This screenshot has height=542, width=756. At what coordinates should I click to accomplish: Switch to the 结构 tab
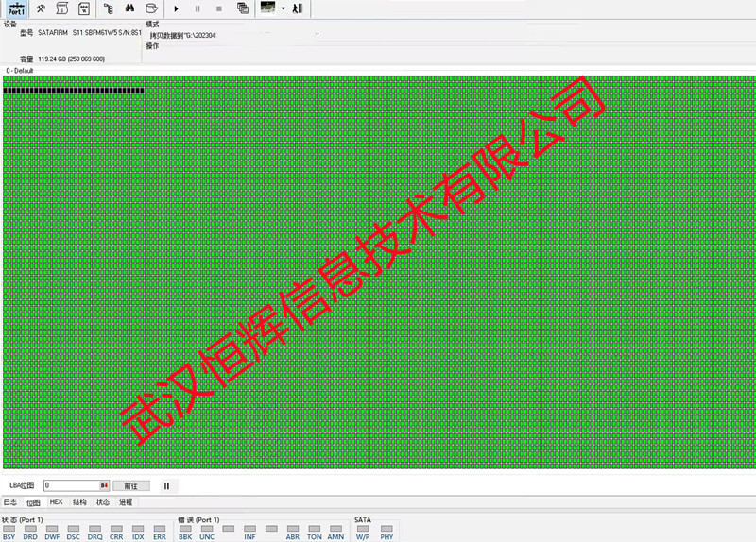[79, 502]
